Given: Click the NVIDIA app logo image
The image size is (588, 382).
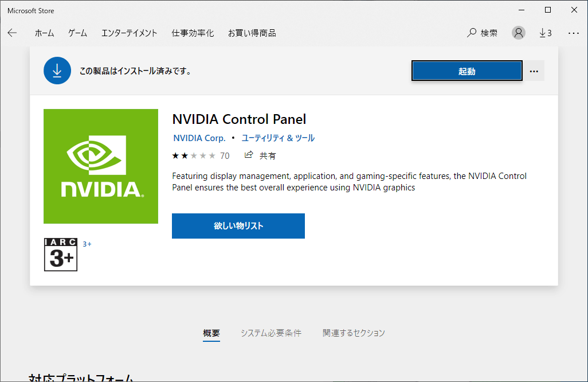Looking at the screenshot, I should [101, 166].
